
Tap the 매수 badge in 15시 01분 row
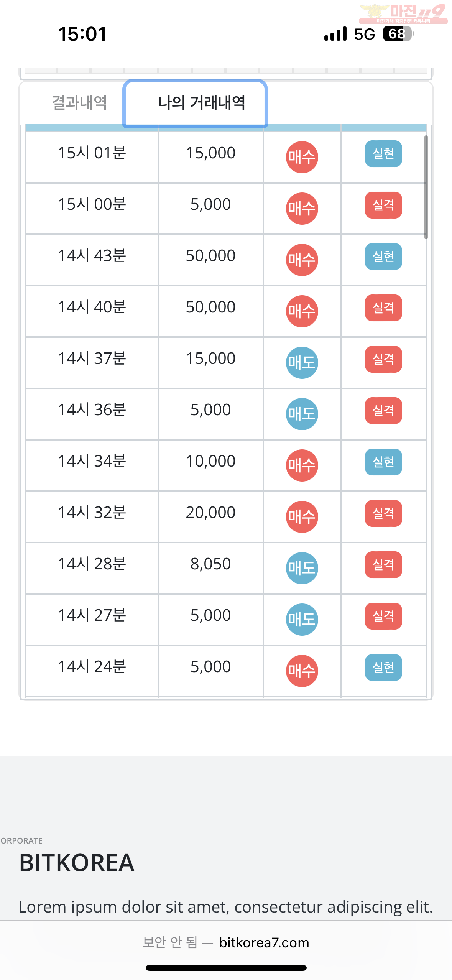tap(302, 157)
